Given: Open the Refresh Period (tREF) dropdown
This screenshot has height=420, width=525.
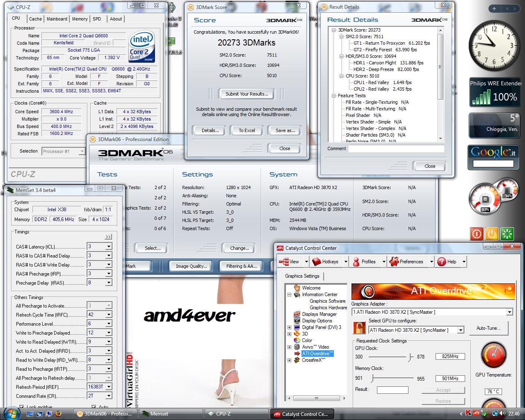Looking at the screenshot, I should (109, 387).
